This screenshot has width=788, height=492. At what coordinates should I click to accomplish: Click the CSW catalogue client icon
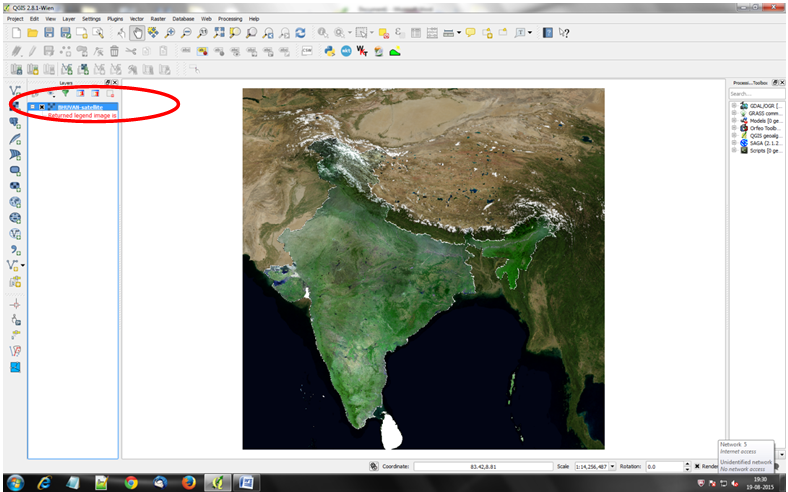pos(307,51)
